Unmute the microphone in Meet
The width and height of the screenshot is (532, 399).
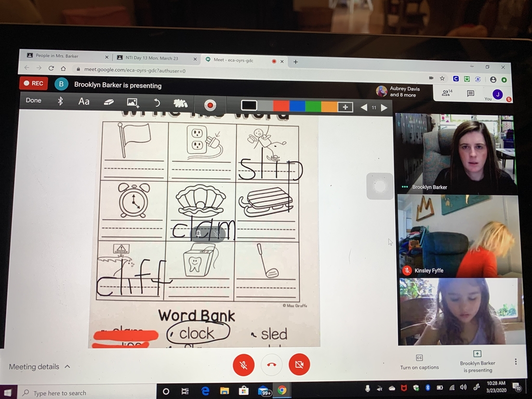pos(244,365)
